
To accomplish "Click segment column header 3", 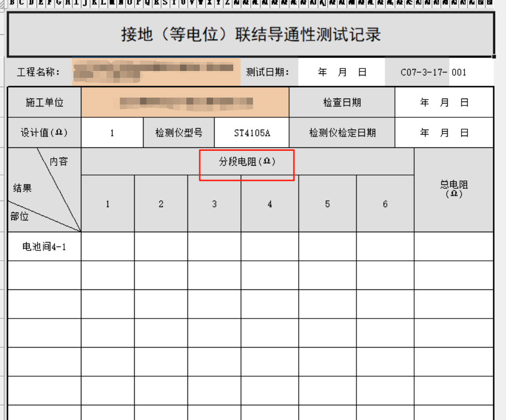I will (214, 204).
